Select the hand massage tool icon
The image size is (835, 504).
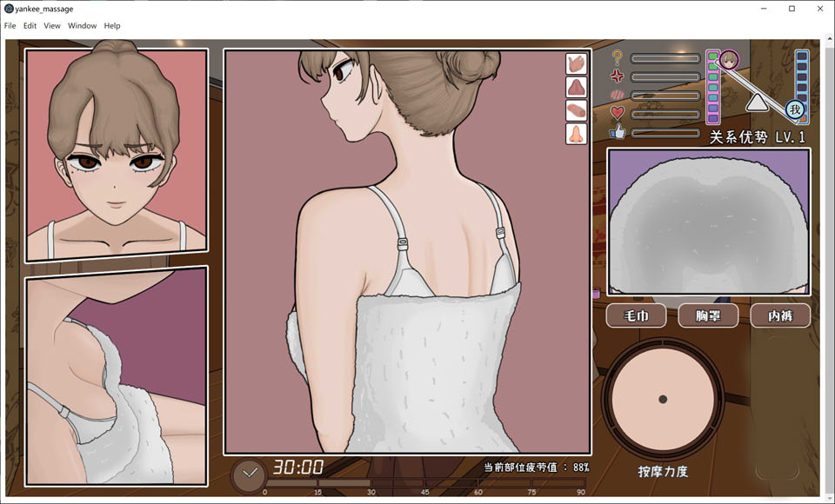click(575, 63)
